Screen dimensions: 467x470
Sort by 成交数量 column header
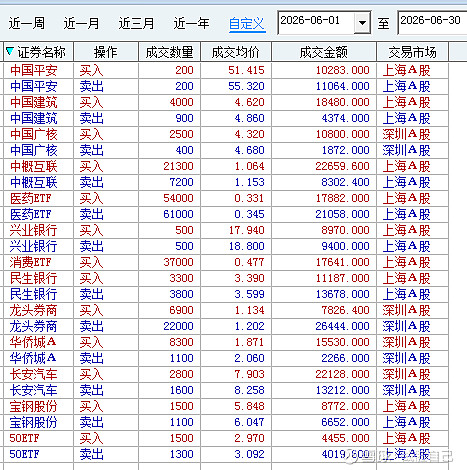tap(169, 52)
